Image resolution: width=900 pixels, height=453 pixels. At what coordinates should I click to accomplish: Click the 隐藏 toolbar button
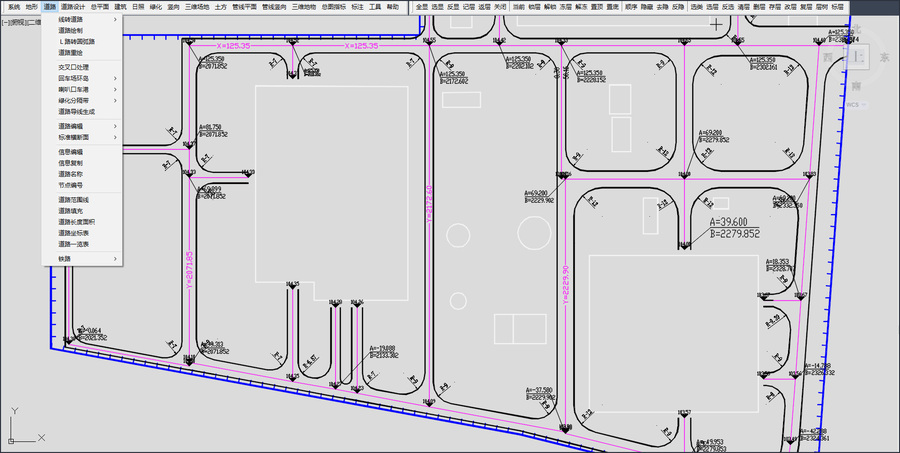[x=647, y=7]
